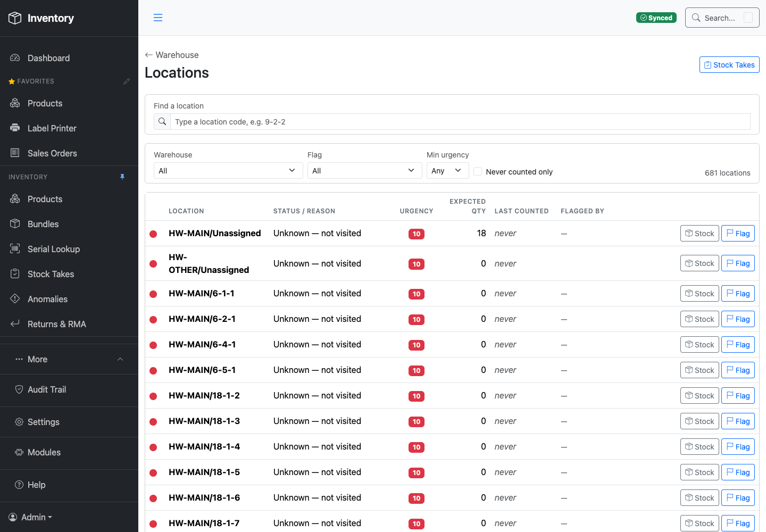The image size is (766, 532).
Task: Open Serial Lookup page
Action: tap(69, 249)
